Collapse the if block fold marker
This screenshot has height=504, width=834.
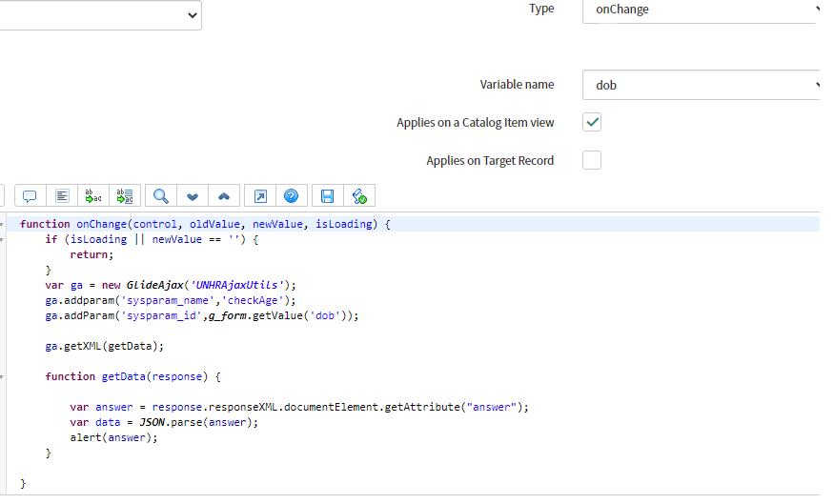click(x=2, y=240)
